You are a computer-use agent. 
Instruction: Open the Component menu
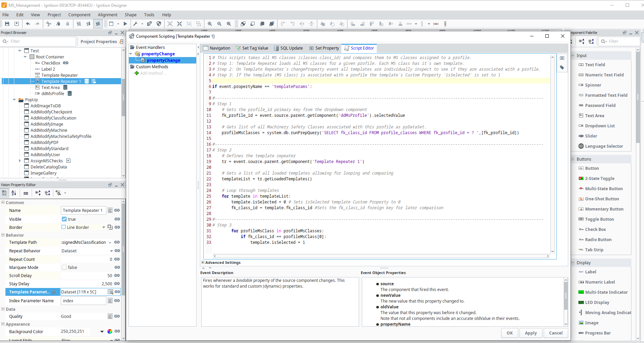(x=79, y=15)
